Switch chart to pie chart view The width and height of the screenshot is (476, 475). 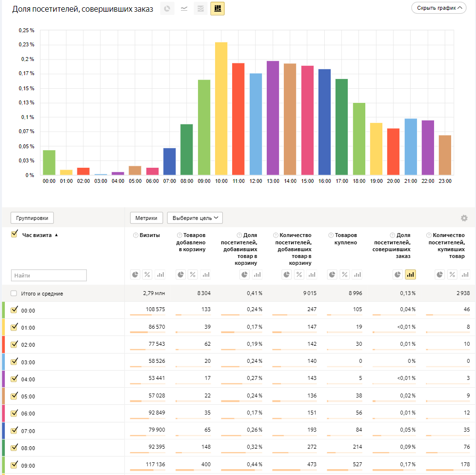pyautogui.click(x=167, y=9)
